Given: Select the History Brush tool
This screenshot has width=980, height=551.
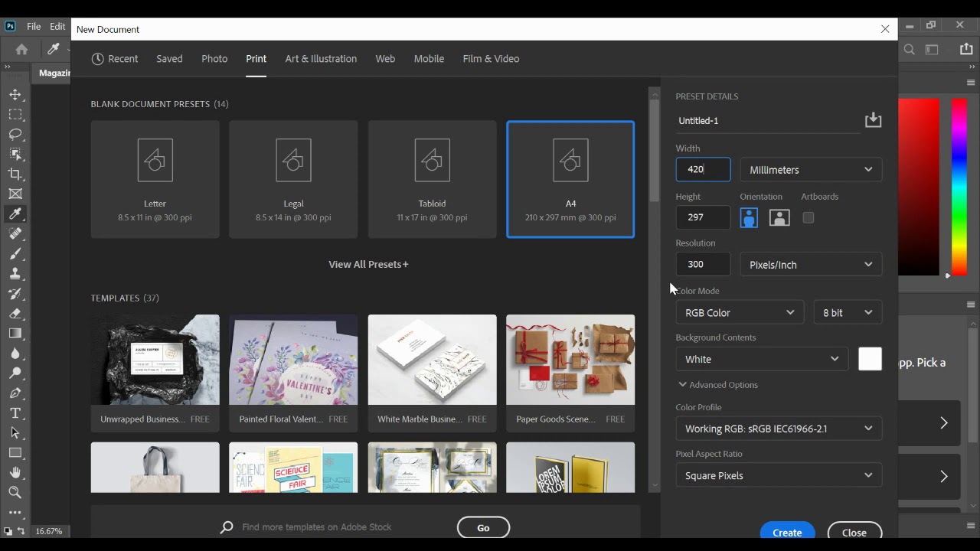Looking at the screenshot, I should 15,293.
